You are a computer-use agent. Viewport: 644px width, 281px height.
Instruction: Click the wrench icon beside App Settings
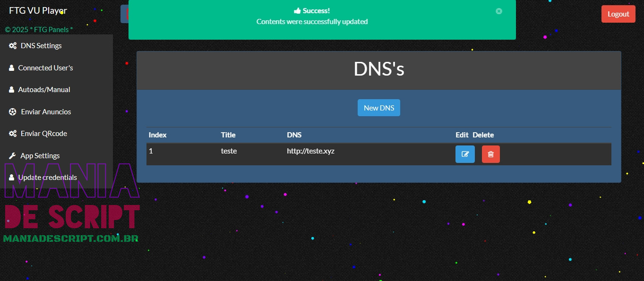[x=12, y=156]
